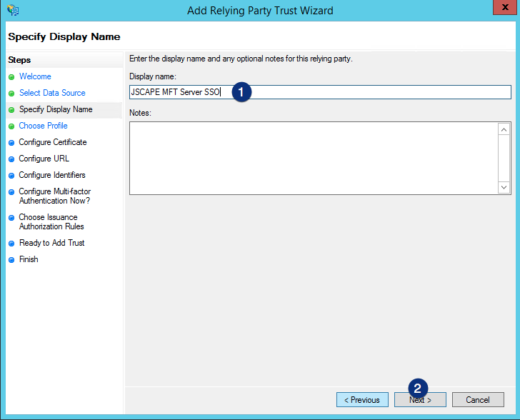Screen dimensions: 520x420
Task: Cancel the relying party trust wizard
Action: 478,400
